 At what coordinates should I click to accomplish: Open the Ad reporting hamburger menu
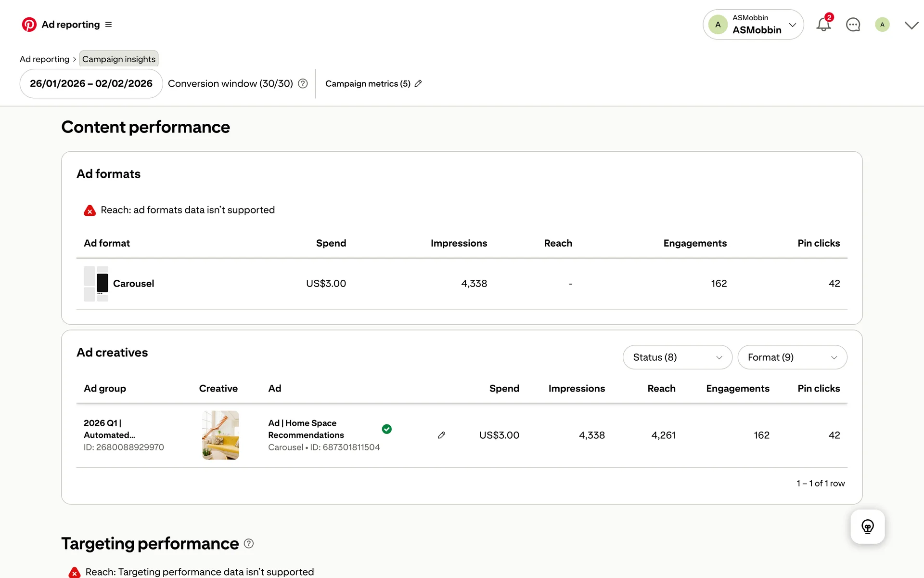click(x=108, y=25)
